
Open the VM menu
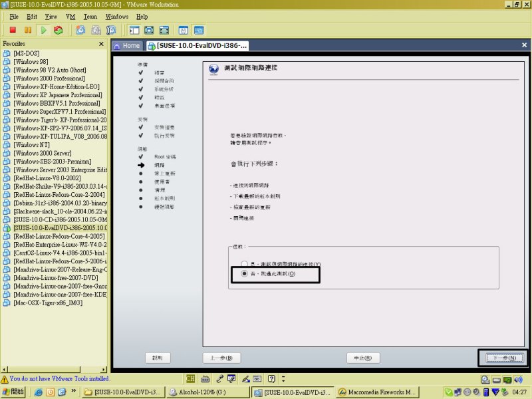pyautogui.click(x=70, y=17)
